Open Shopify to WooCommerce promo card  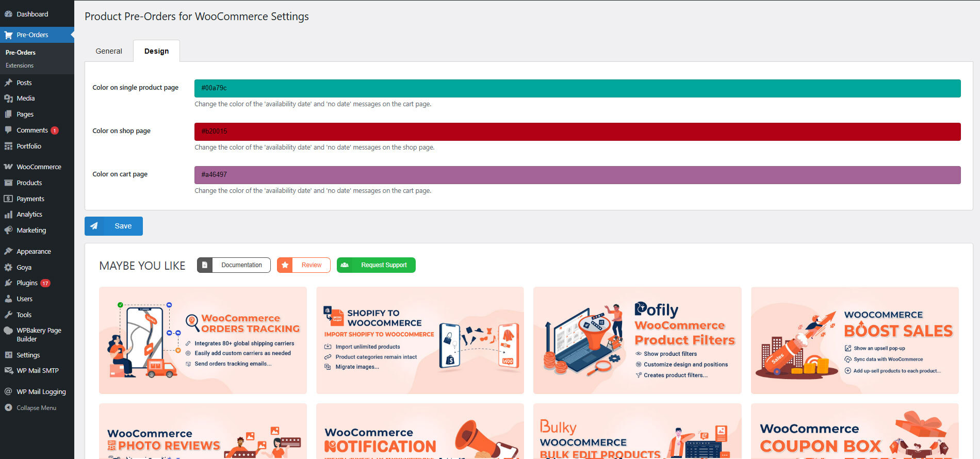420,340
